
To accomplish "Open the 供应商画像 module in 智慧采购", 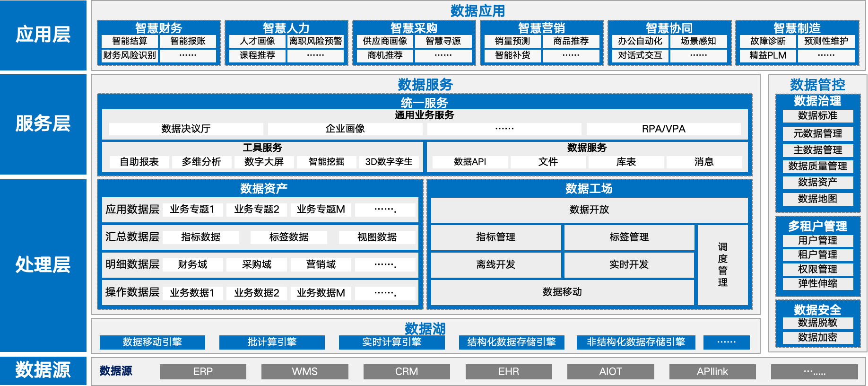I will click(x=385, y=41).
